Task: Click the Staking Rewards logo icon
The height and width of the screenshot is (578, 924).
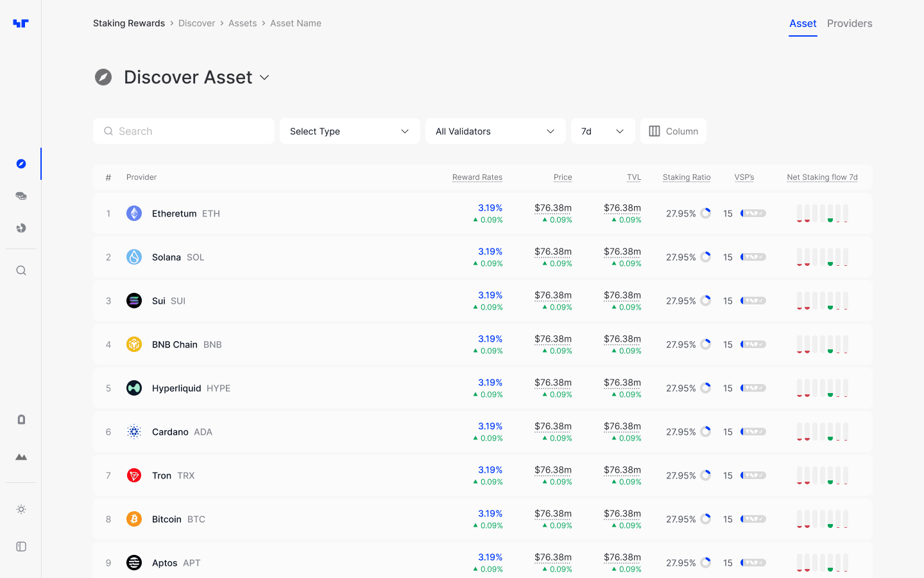Action: (21, 23)
